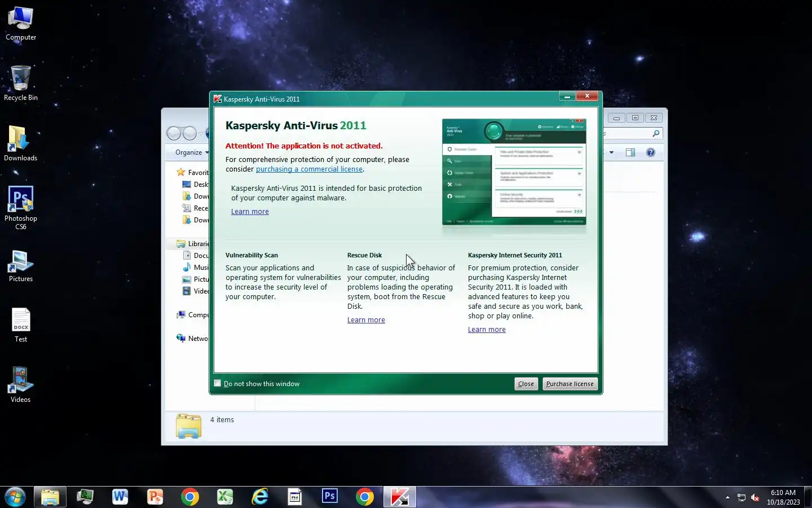The height and width of the screenshot is (508, 812).
Task: Click the Back arrow in Explorer window
Action: tap(174, 133)
